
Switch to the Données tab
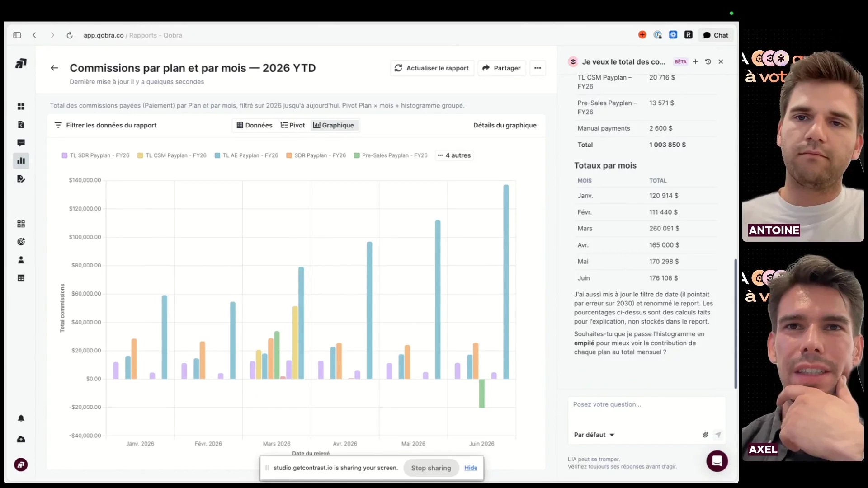pyautogui.click(x=255, y=125)
